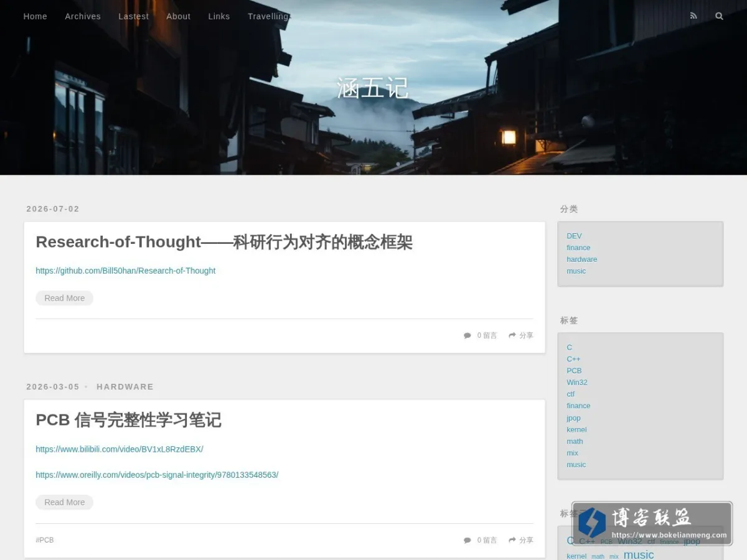Viewport: 747px width, 560px height.
Task: Open comments on the PCB 信号完整性 post
Action: [480, 540]
